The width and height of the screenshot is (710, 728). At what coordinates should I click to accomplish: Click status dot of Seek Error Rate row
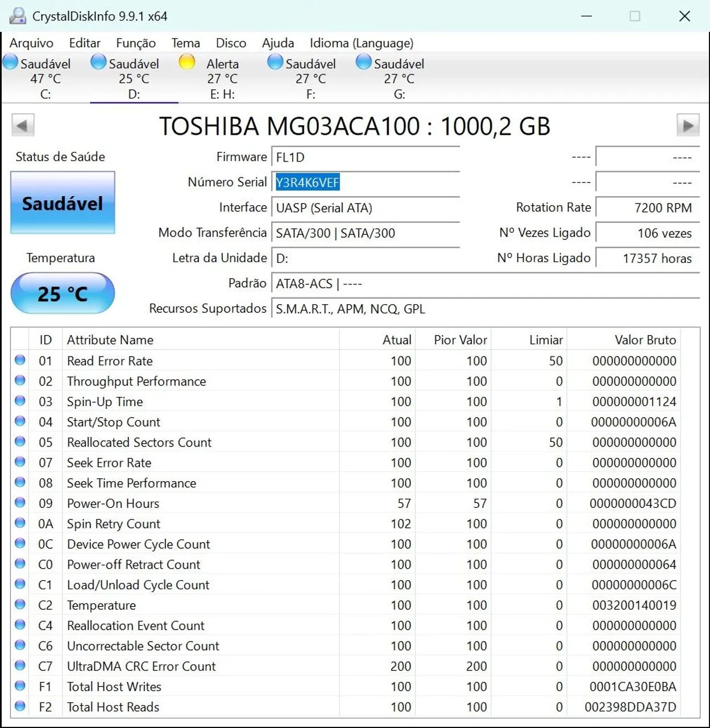point(20,462)
